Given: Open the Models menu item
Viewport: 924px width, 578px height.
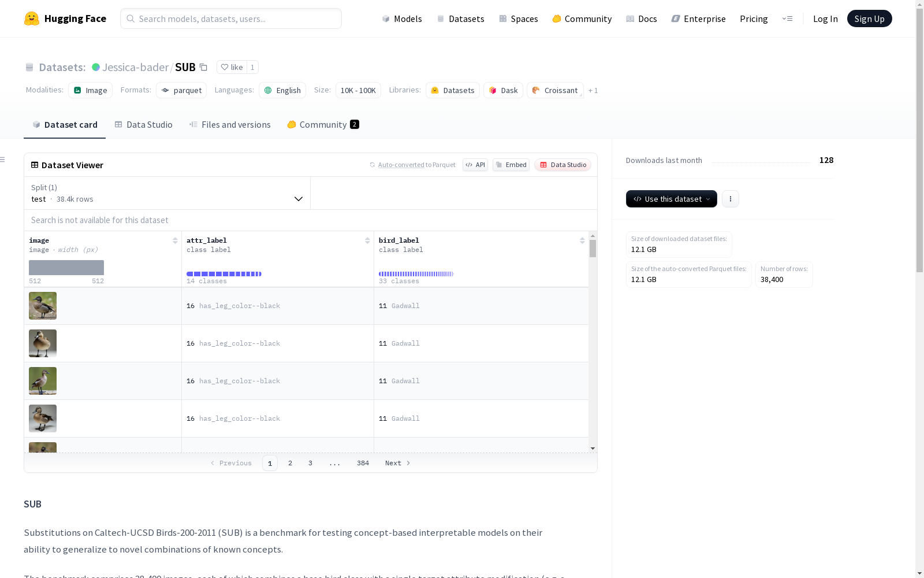Looking at the screenshot, I should 402,18.
